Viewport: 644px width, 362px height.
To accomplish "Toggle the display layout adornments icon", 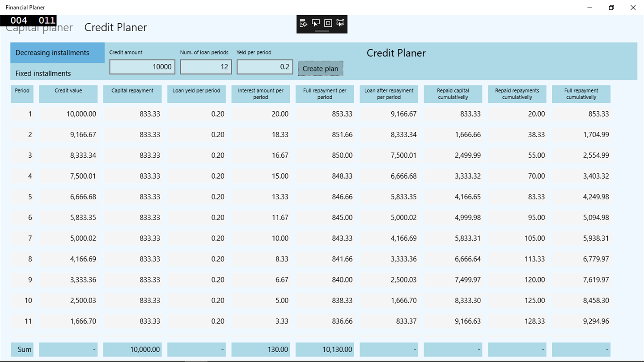I will (328, 23).
